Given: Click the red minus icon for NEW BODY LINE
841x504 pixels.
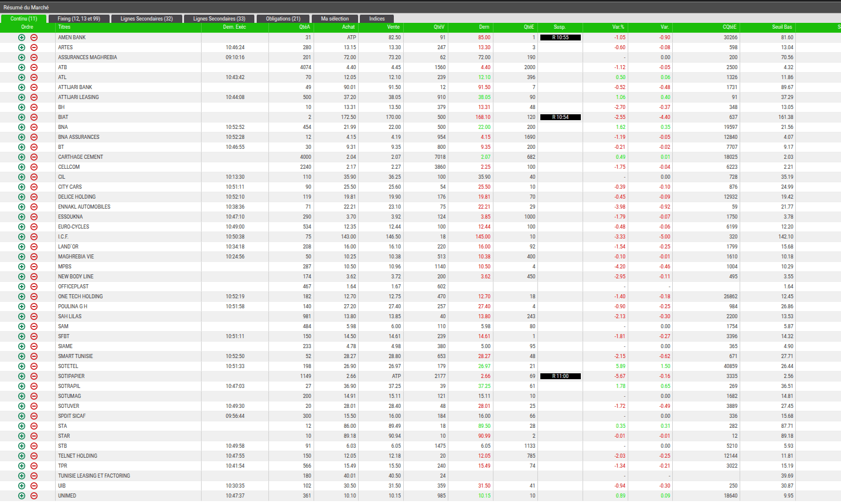Looking at the screenshot, I should pyautogui.click(x=34, y=277).
